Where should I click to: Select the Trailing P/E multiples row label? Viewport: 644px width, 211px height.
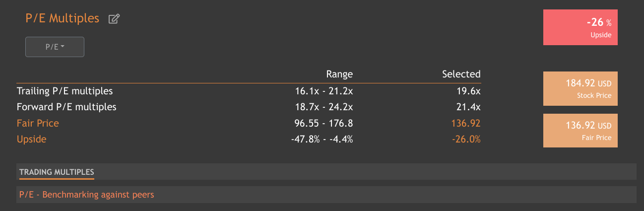(65, 91)
